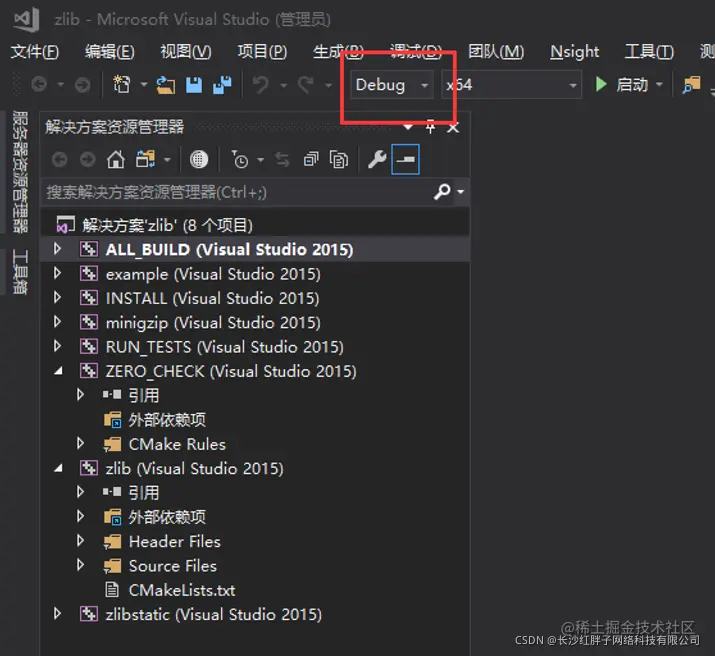Click the Redo arrow icon
The height and width of the screenshot is (656, 715).
[x=306, y=85]
